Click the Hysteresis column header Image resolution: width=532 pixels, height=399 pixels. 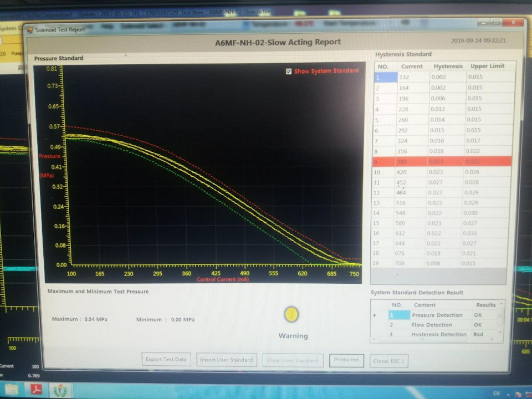[x=448, y=66]
